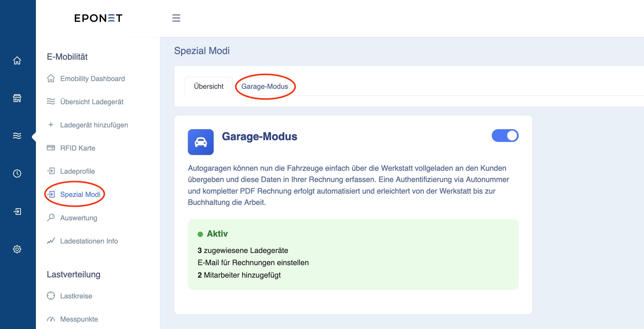Screen dimensions: 644x329
Task: Disable the Garage-Modus toggle switch
Action: (x=505, y=136)
